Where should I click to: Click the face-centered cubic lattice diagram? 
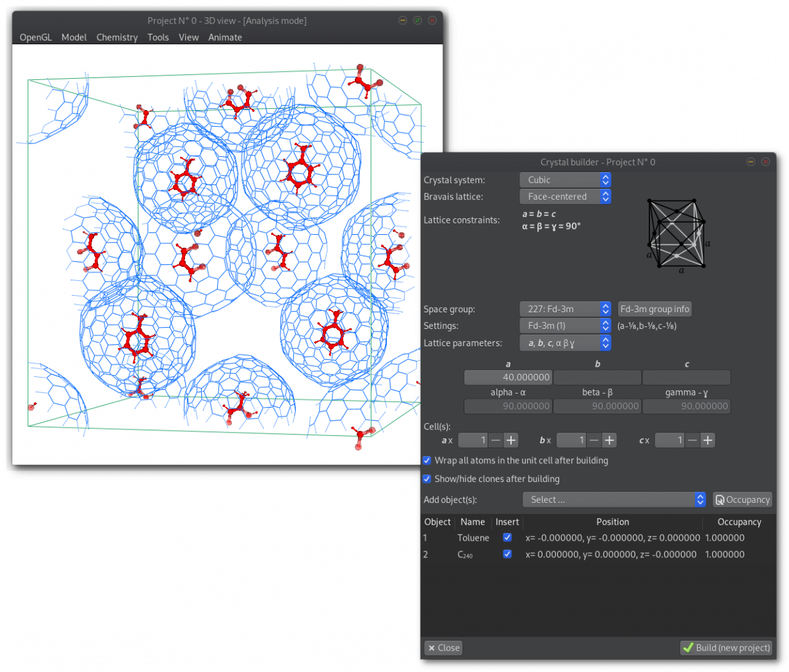677,234
